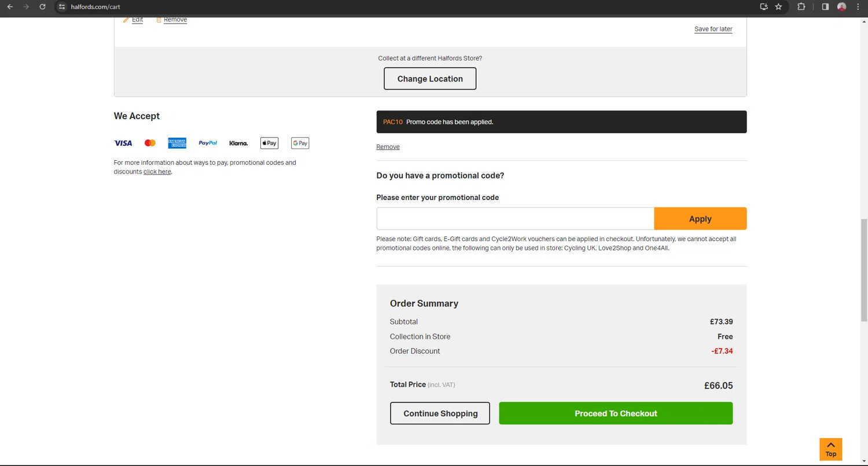Click the Edit link for the cart item
This screenshot has height=466, width=868.
tap(137, 20)
